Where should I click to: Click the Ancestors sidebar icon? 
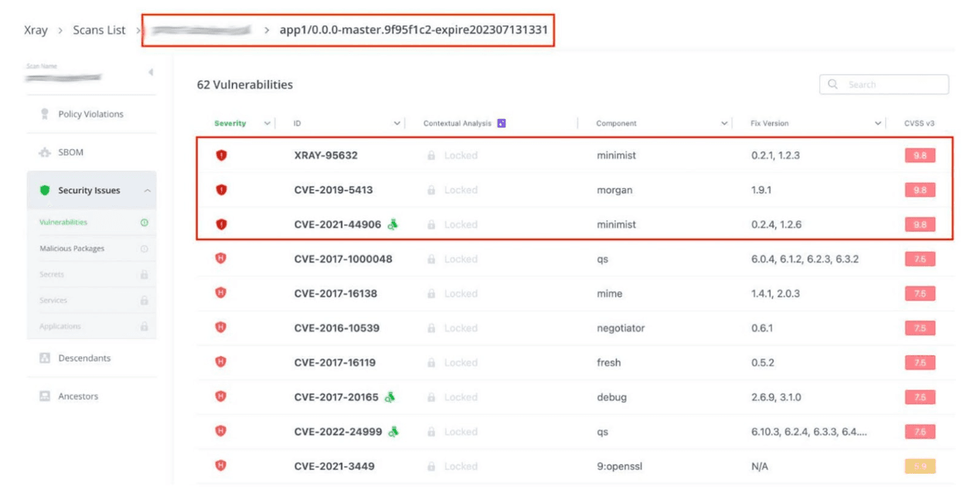point(45,396)
